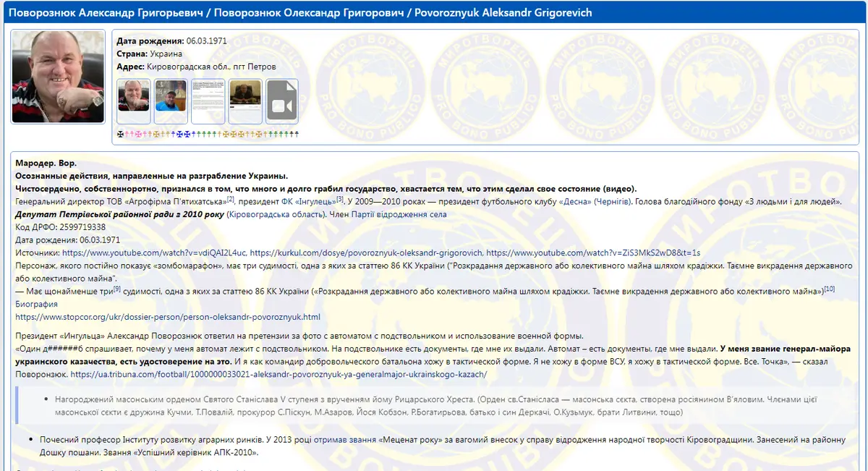This screenshot has width=868, height=471.
Task: Open the kurkul.com dossier link
Action: pyautogui.click(x=365, y=253)
